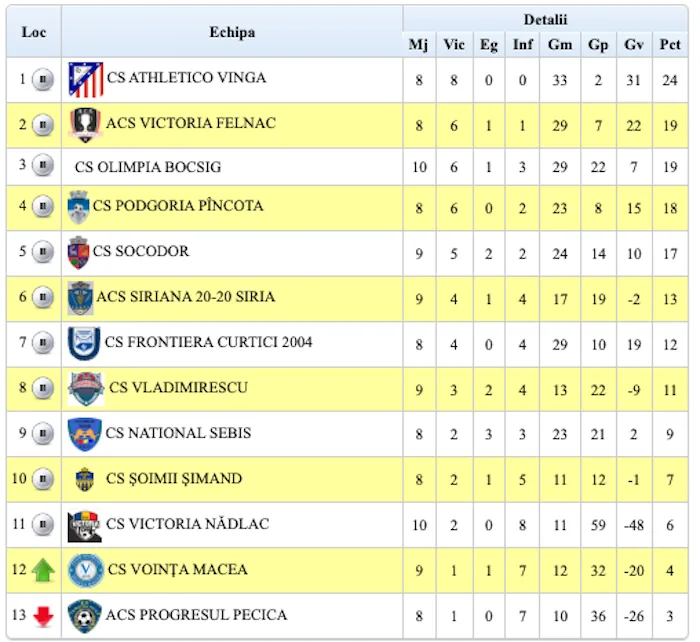Click the CS Podgoria Pîncota crest

click(78, 207)
